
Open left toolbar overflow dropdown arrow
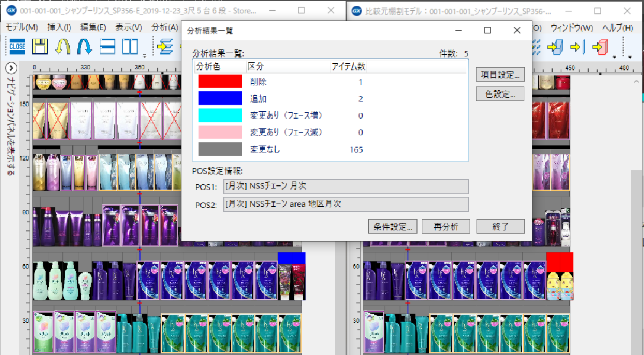[144, 55]
